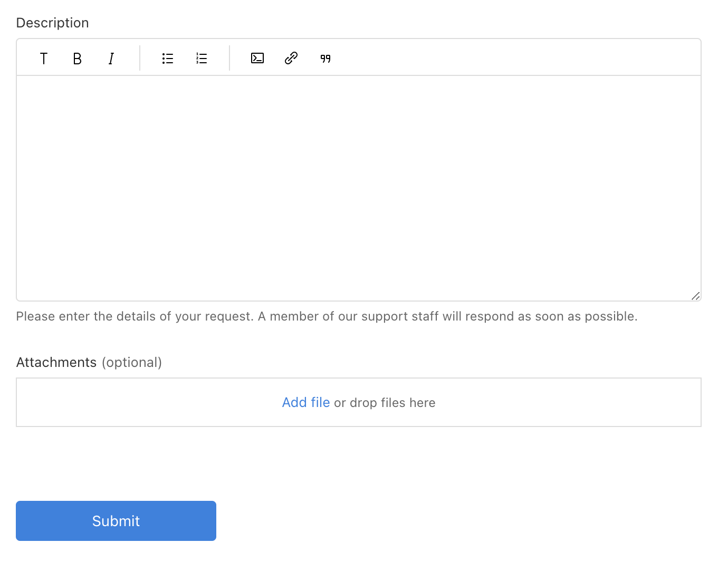Add a hyperlink via link icon
728x562 pixels.
(291, 58)
